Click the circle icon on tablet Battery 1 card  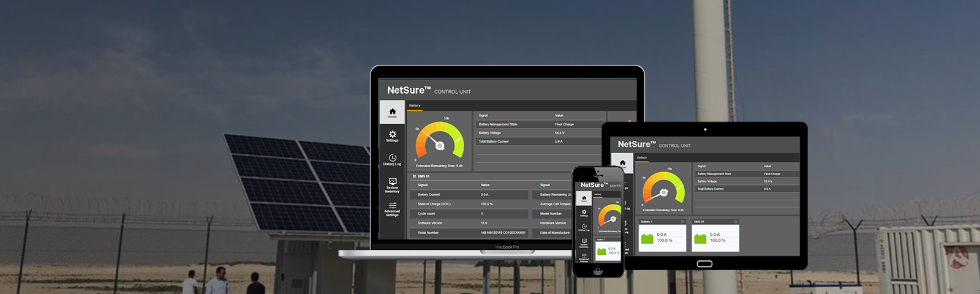tap(682, 222)
